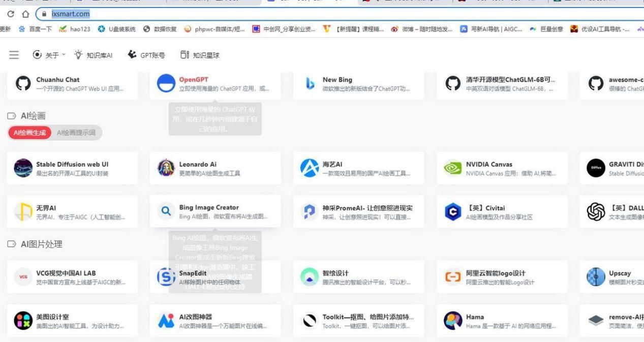Image resolution: width=644 pixels, height=342 pixels.
Task: Open the Leonardo Ai title link
Action: click(198, 164)
